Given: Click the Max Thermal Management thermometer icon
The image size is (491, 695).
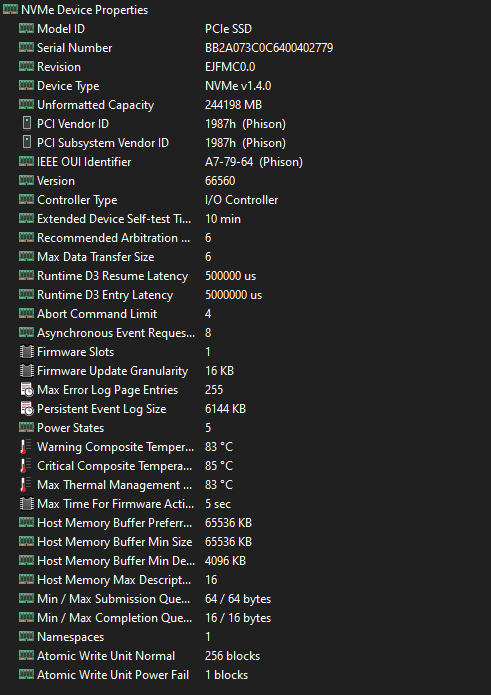Looking at the screenshot, I should click(x=26, y=484).
